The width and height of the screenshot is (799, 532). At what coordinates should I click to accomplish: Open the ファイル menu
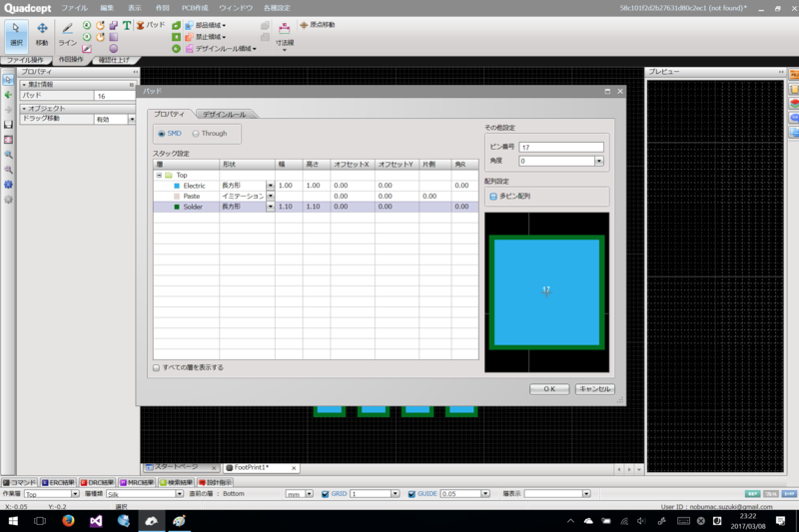(x=74, y=8)
